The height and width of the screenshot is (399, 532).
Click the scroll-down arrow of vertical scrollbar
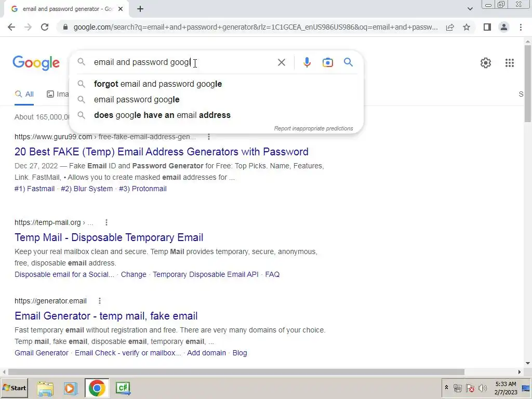click(528, 363)
